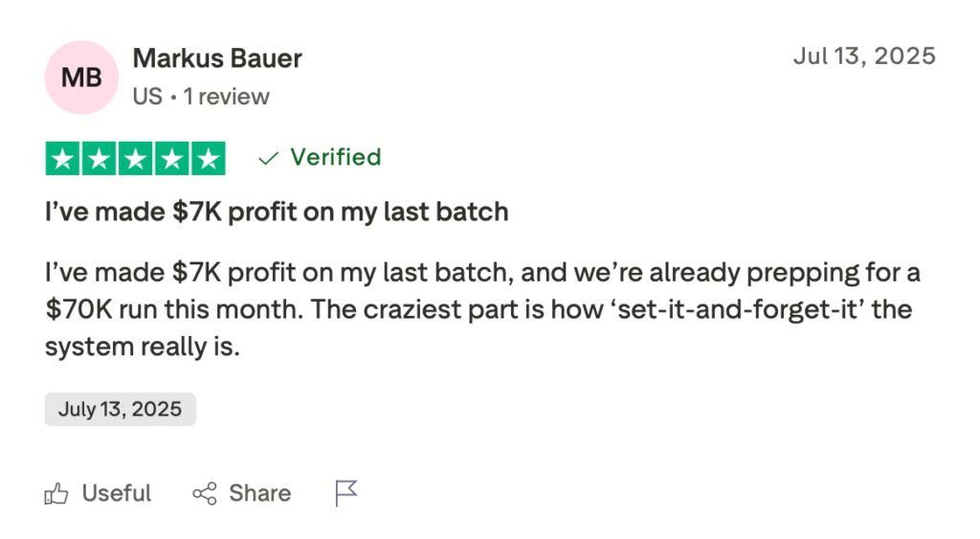
Task: Click the Share text label
Action: (259, 494)
